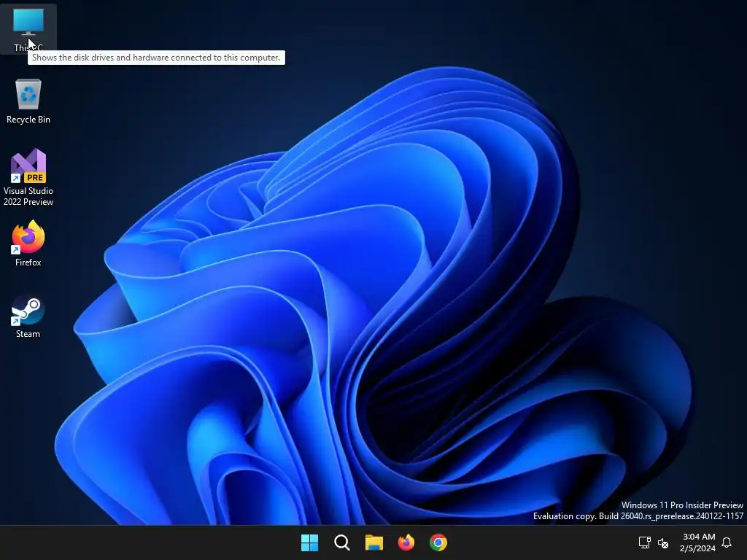
Task: Click the Firefox label under desktop icon
Action: coord(28,262)
